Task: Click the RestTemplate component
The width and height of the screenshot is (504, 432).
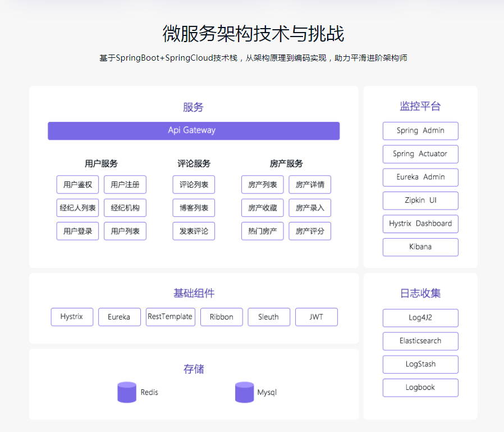Action: click(x=170, y=317)
